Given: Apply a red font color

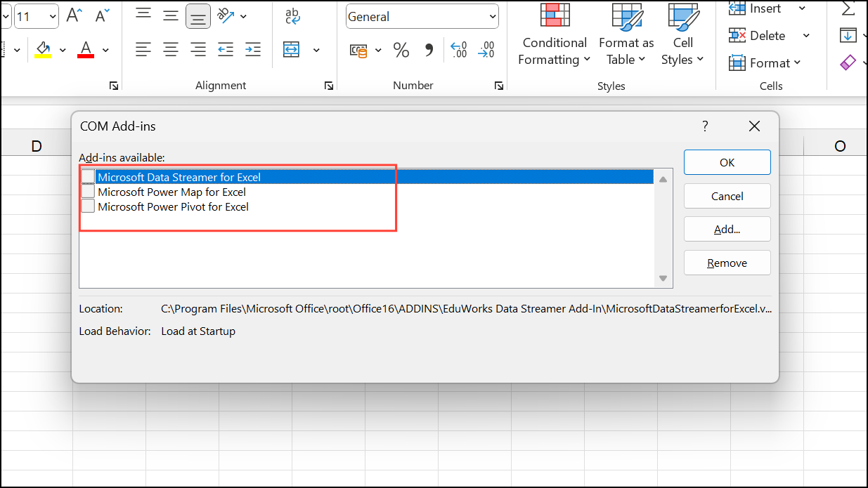Looking at the screenshot, I should click(x=84, y=49).
